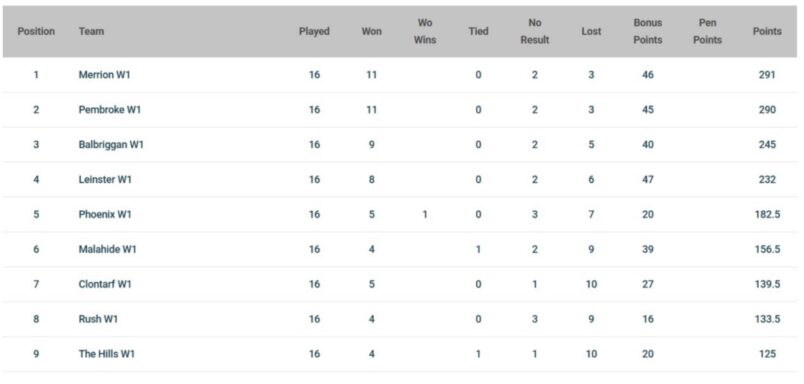Select the Balbriggan W1 team name
804x384 pixels.
111,145
